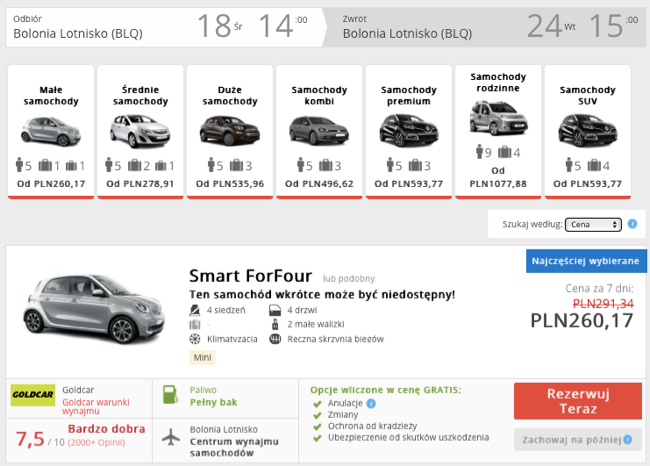Open Goldcar warunki wynajmu link

pyautogui.click(x=96, y=406)
